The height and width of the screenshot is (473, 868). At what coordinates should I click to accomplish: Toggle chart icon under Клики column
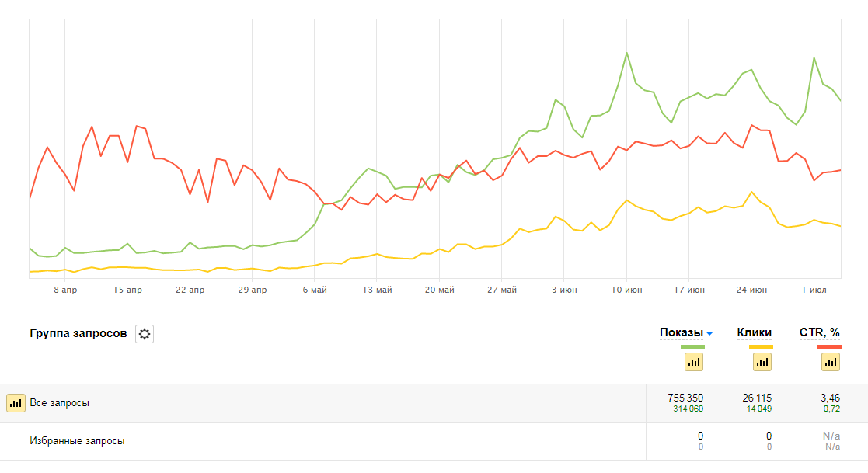[x=762, y=361]
